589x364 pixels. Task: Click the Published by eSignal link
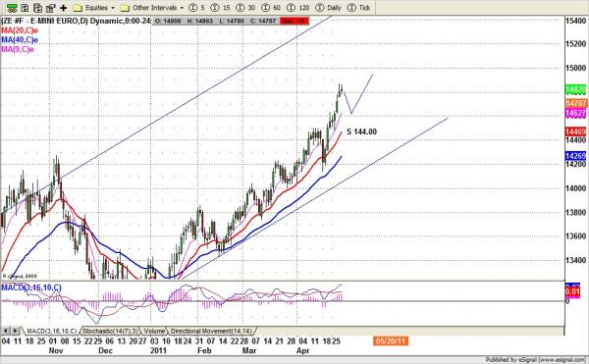click(535, 360)
